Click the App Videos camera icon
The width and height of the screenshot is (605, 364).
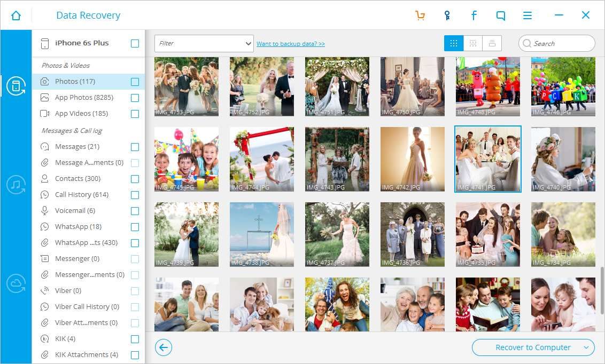[45, 113]
